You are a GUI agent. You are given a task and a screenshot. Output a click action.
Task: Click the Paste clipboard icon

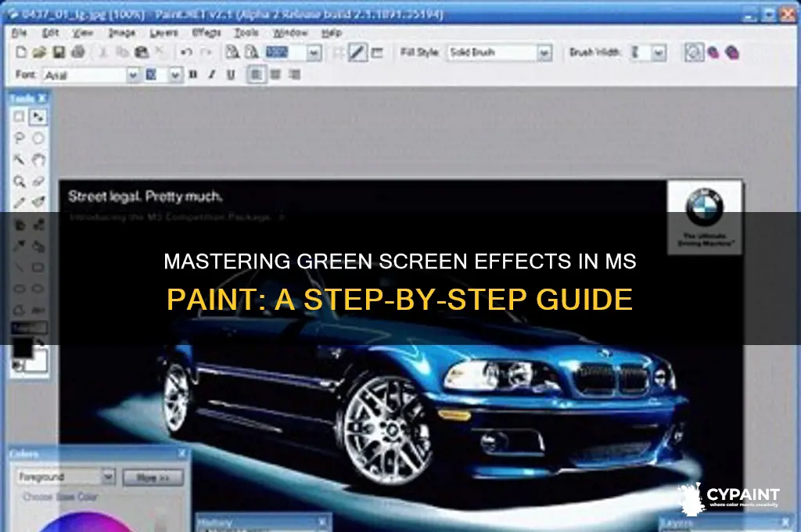coord(142,52)
